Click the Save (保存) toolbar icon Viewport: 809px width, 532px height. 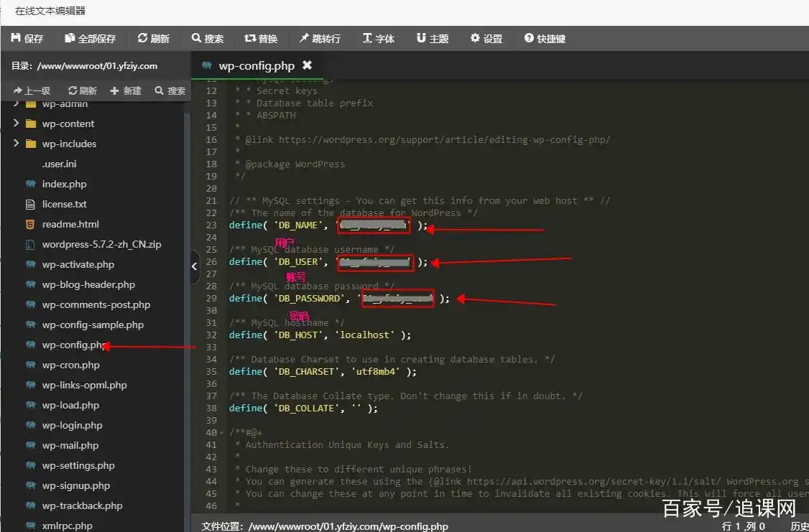pos(27,39)
